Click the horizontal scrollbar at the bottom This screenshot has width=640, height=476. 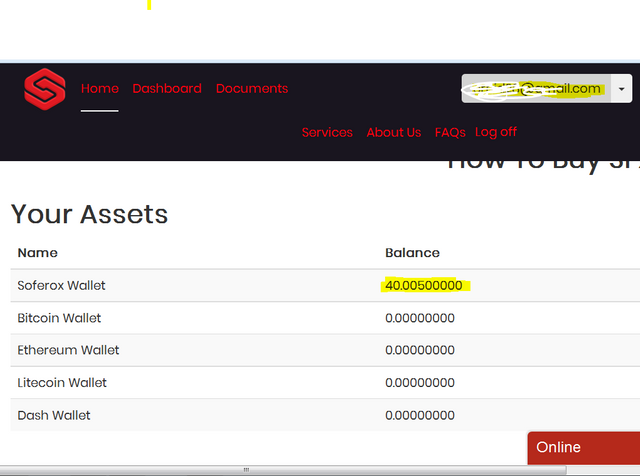[283, 470]
